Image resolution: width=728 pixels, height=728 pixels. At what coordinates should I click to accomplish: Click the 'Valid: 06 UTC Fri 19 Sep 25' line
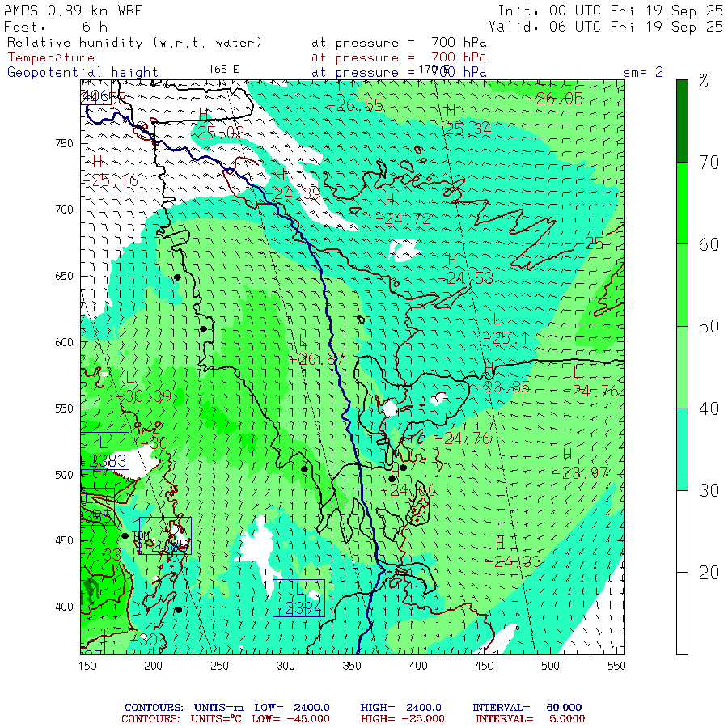pos(605,27)
